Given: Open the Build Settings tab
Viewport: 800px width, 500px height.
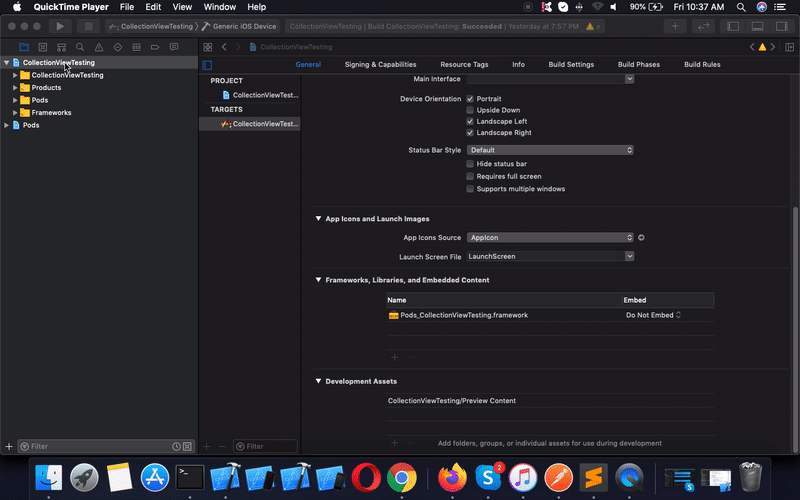Looking at the screenshot, I should coord(571,65).
